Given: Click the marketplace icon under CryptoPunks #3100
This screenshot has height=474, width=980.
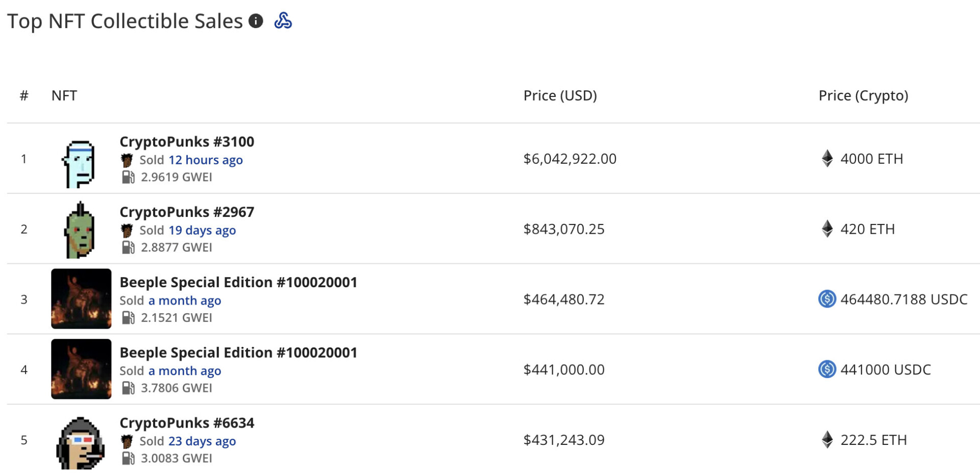Looking at the screenshot, I should point(127,160).
